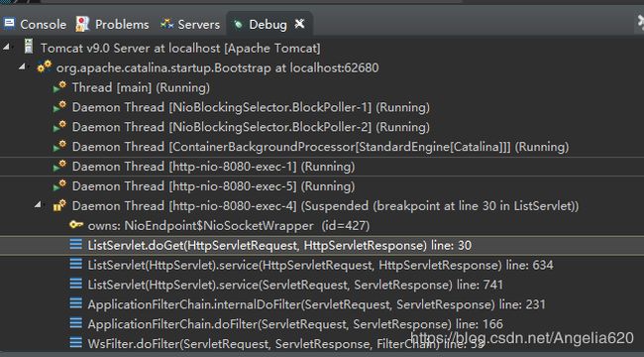Select the ContainerBackgroundProcessor daemon thread
The height and width of the screenshot is (357, 644).
(320, 147)
